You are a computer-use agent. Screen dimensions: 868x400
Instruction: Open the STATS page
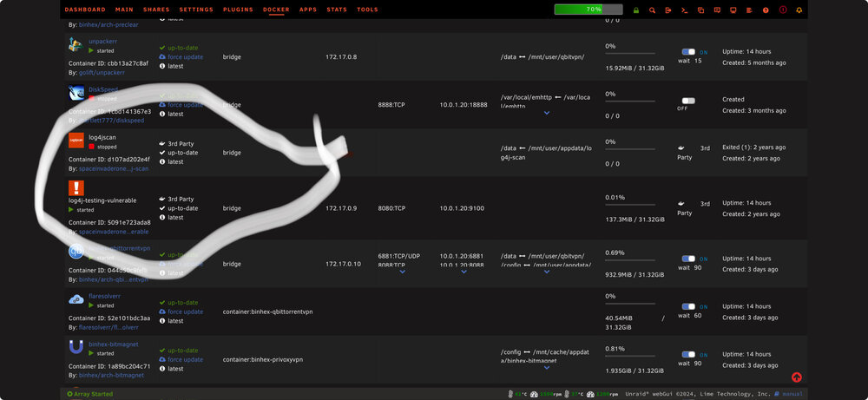point(337,10)
